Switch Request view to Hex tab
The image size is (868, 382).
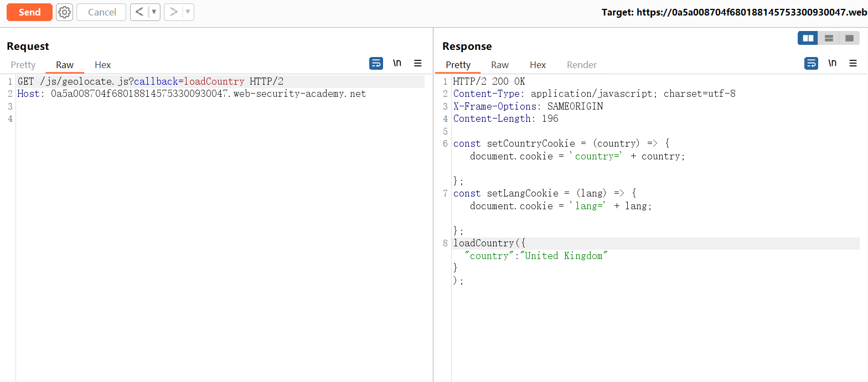point(102,65)
